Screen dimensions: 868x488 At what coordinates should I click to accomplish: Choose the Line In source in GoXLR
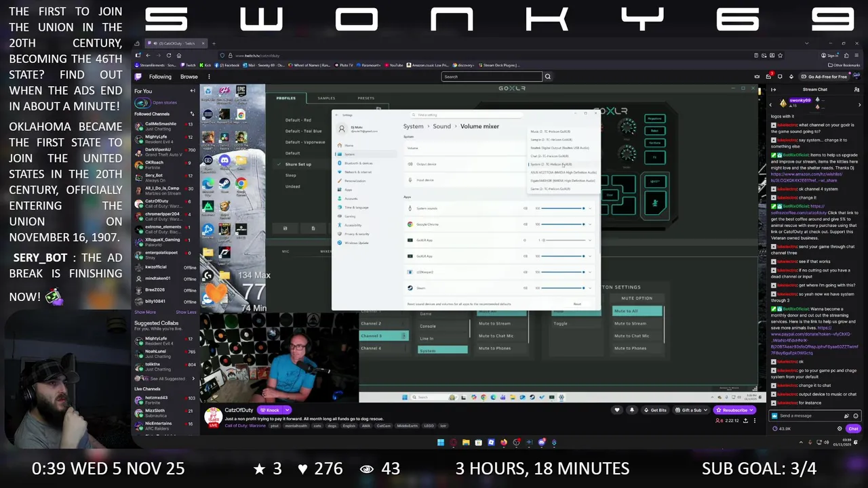[x=442, y=338]
